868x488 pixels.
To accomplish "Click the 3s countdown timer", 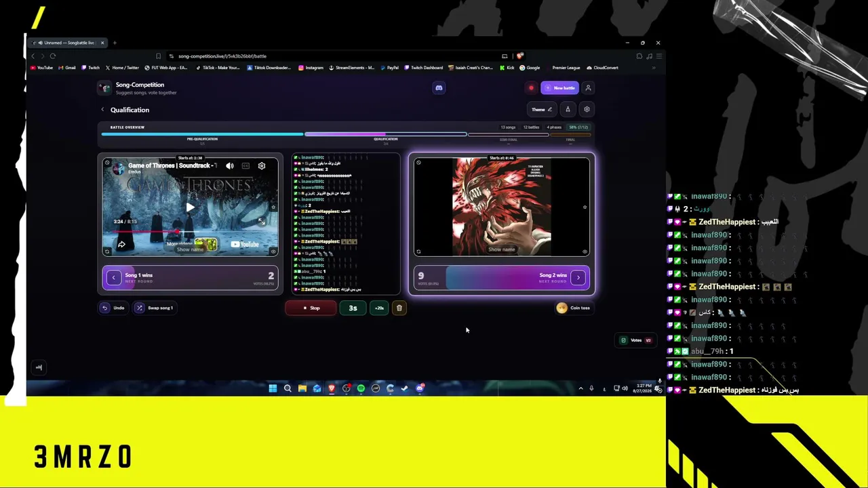I will click(x=353, y=308).
